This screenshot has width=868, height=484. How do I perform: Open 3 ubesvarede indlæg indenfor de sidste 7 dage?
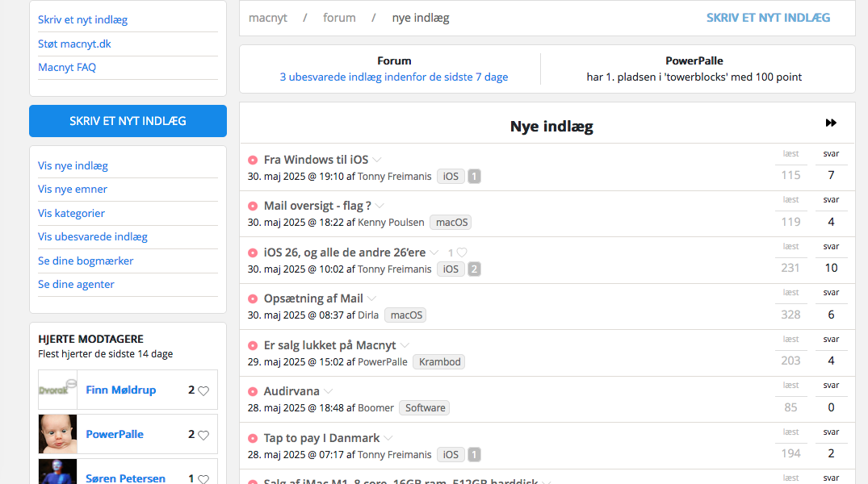(x=393, y=77)
